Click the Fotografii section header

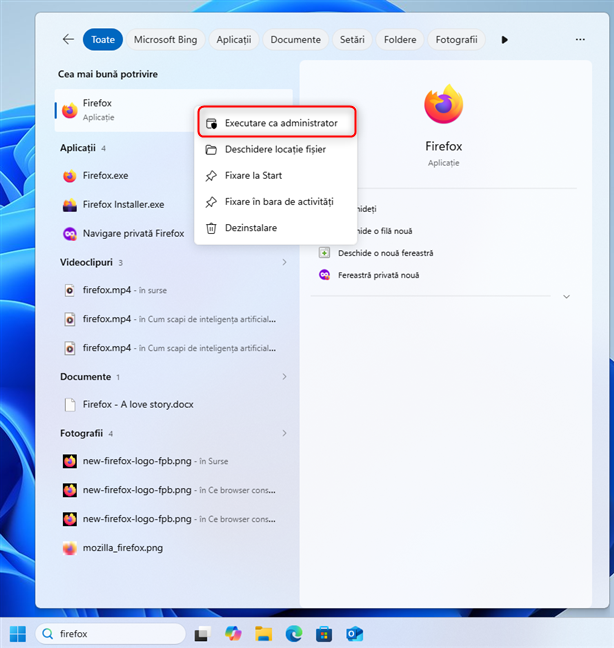(x=81, y=434)
